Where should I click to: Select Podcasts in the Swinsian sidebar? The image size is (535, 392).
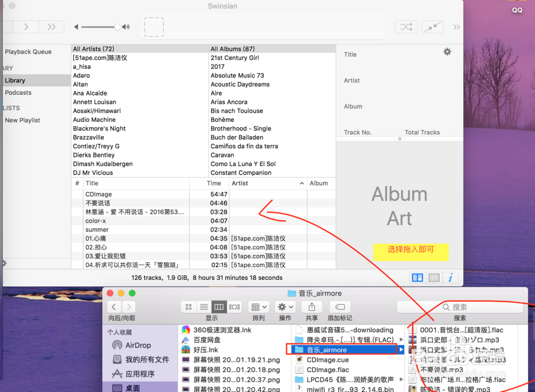[18, 92]
